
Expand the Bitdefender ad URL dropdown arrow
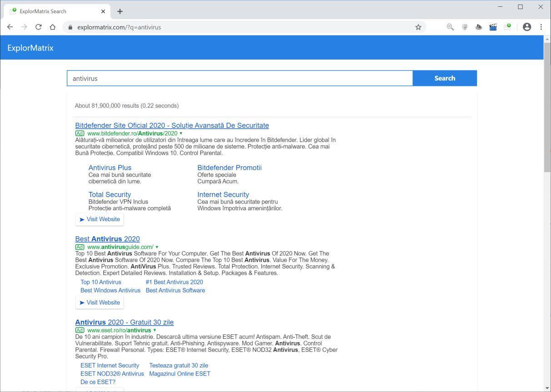(x=181, y=134)
